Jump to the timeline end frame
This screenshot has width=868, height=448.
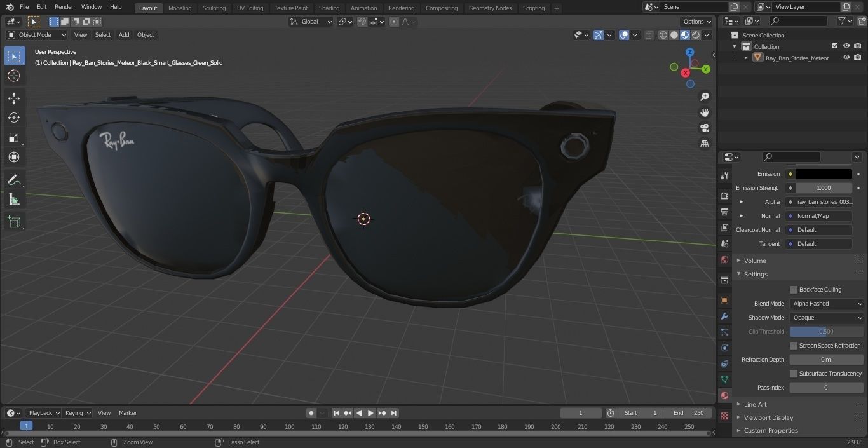(393, 413)
